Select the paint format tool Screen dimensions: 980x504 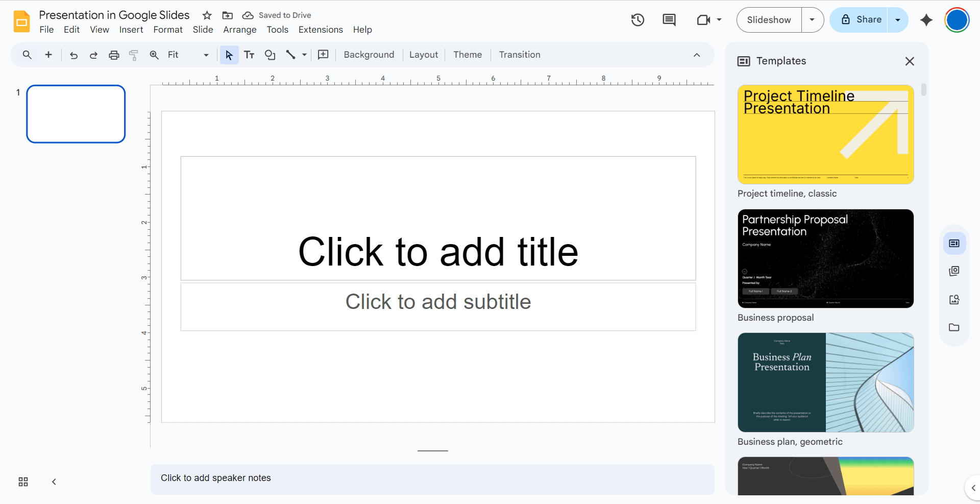133,55
